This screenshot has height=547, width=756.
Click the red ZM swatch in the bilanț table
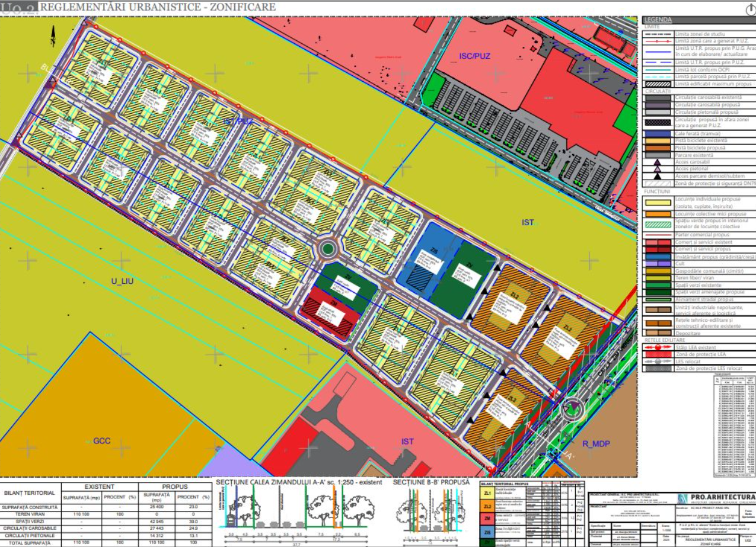click(487, 519)
